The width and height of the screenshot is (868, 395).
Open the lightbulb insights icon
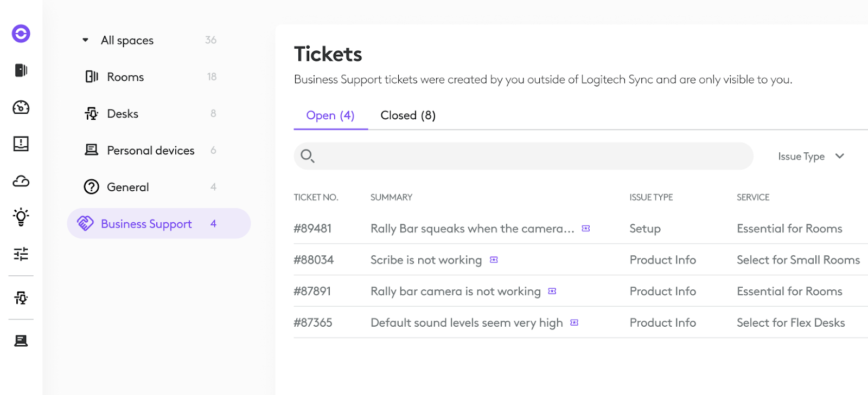[x=21, y=217]
